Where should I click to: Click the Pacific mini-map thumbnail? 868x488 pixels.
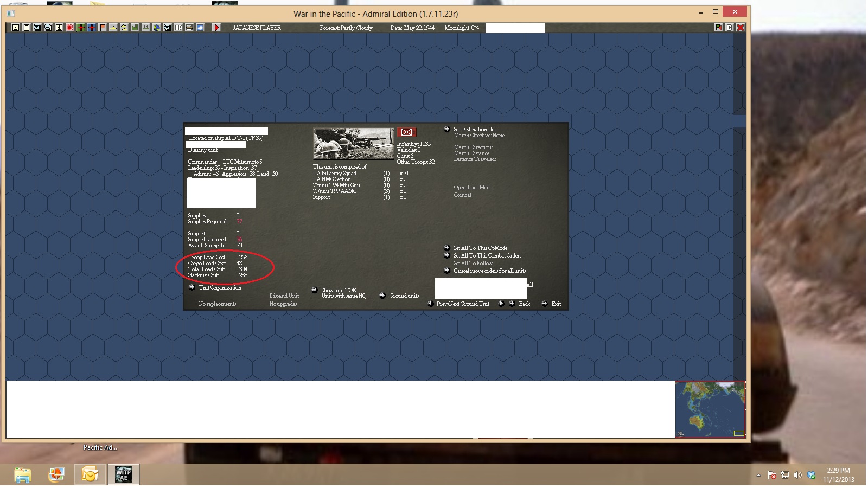(x=711, y=409)
